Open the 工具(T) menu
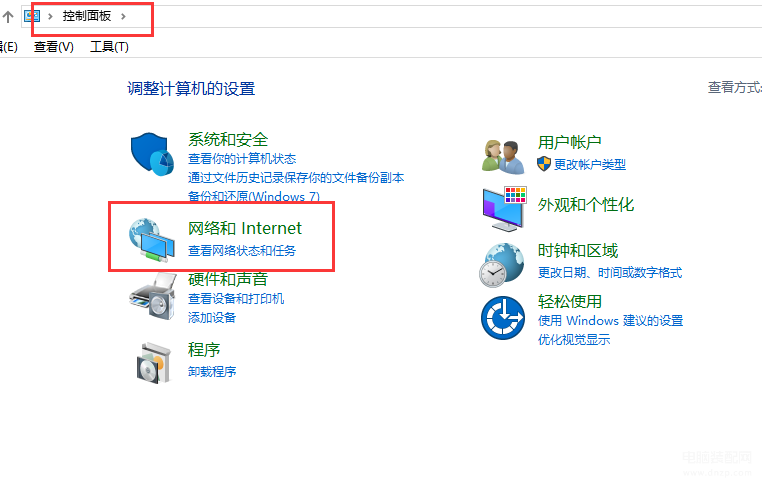The height and width of the screenshot is (486, 762). [109, 47]
